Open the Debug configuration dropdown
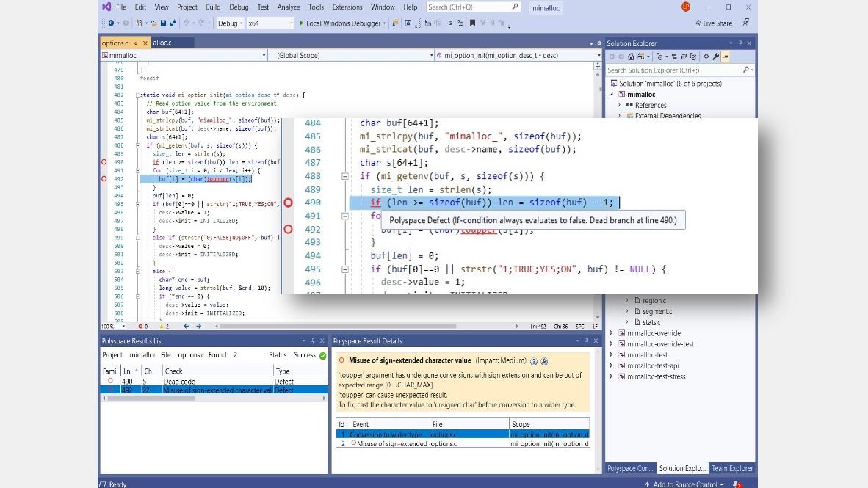Viewport: 868px width, 488px height. click(x=231, y=23)
